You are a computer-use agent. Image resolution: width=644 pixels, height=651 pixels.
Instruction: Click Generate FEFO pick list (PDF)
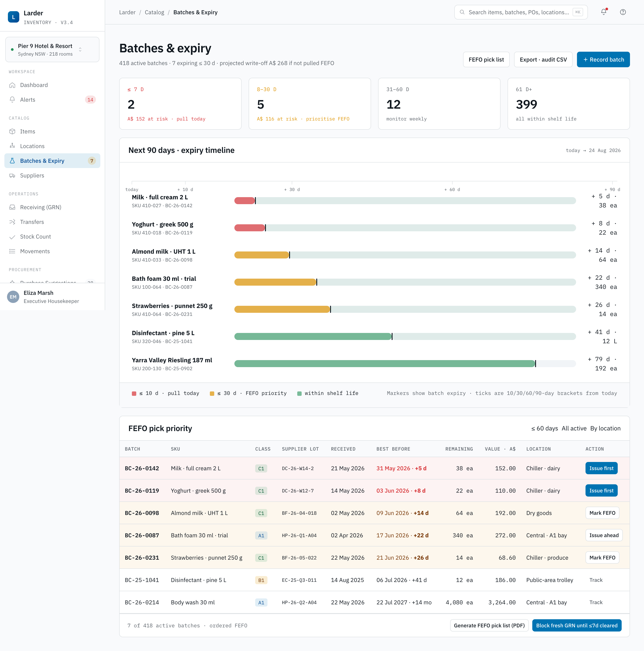[x=489, y=625]
